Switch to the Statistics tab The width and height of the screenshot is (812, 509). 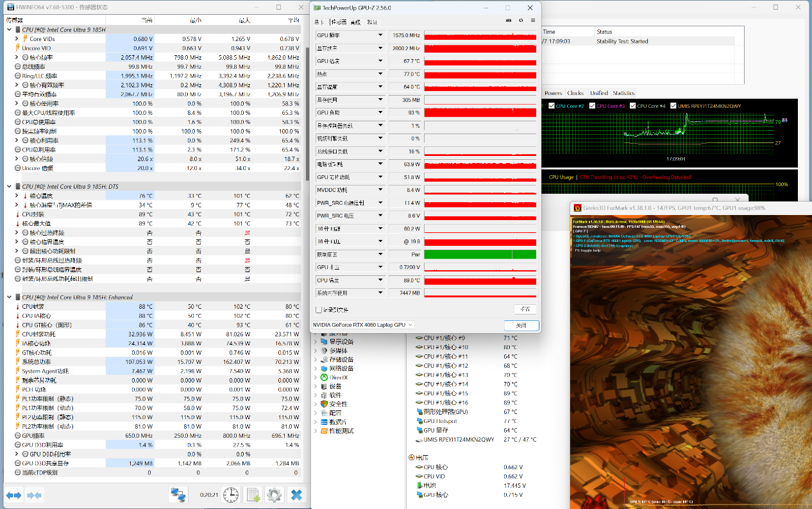[x=623, y=93]
